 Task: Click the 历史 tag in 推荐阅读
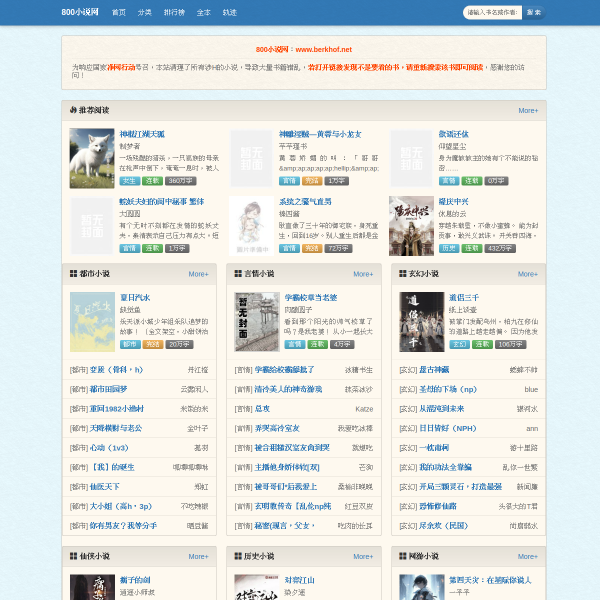pyautogui.click(x=449, y=248)
